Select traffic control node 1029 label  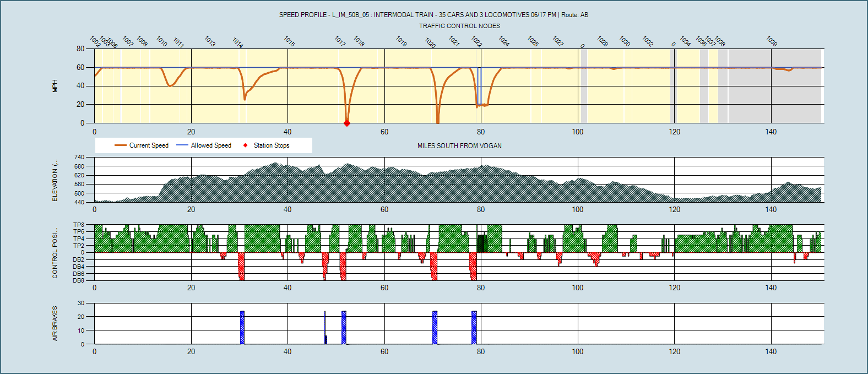(x=603, y=41)
